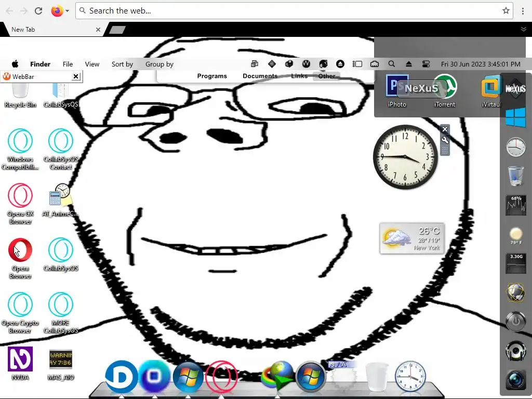Click the round W menu bar icon
Image resolution: width=532 pixels, height=399 pixels.
pos(306,64)
